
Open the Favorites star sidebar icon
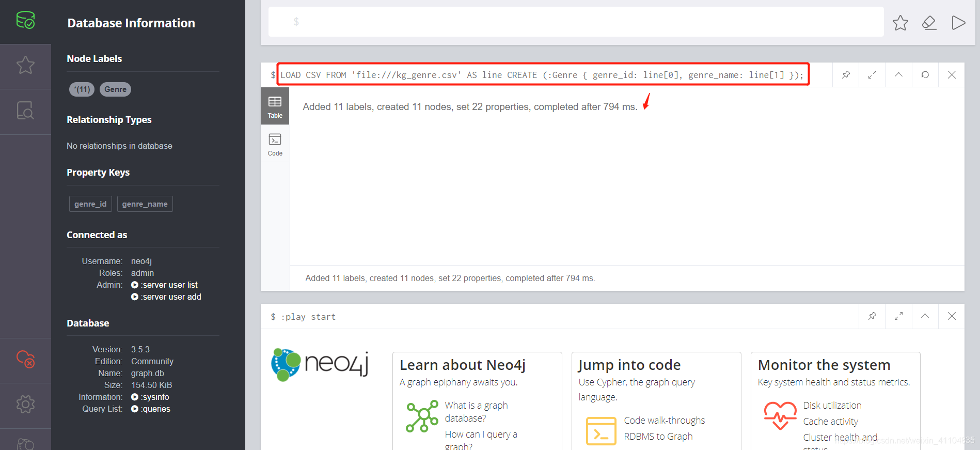tap(25, 66)
